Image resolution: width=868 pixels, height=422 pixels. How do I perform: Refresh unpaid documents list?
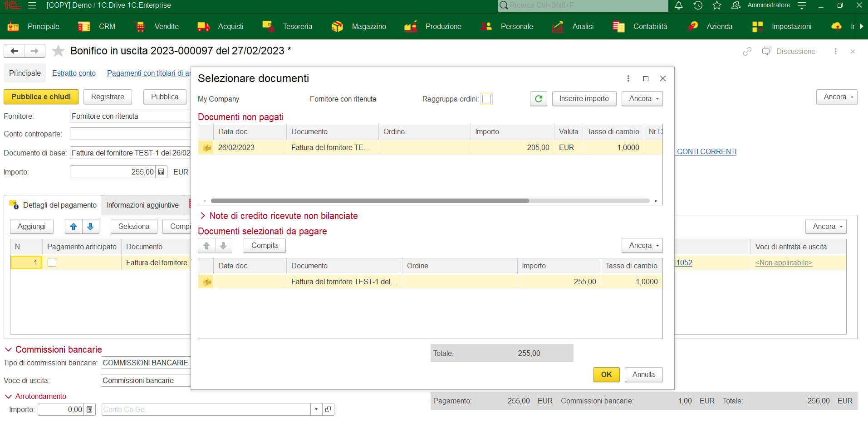[539, 99]
